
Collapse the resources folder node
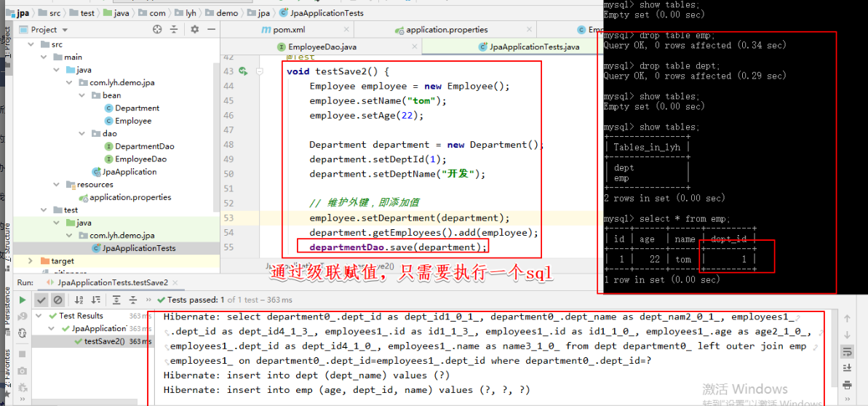tap(56, 184)
